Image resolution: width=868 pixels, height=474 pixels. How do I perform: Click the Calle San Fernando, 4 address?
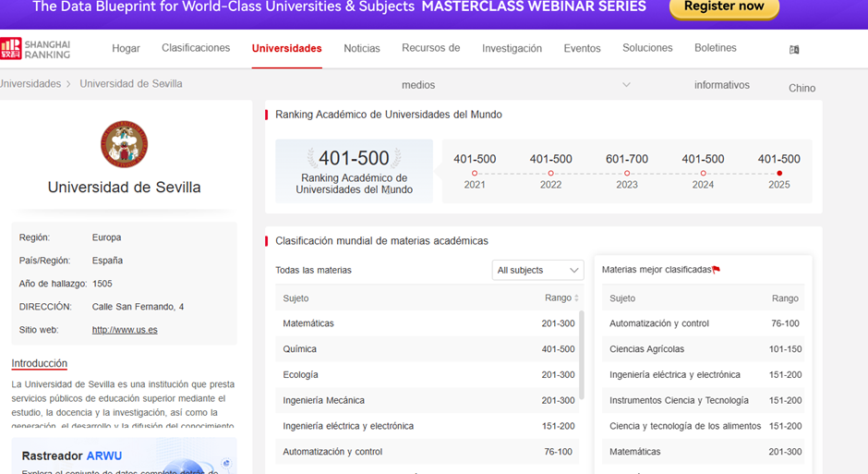pos(138,307)
